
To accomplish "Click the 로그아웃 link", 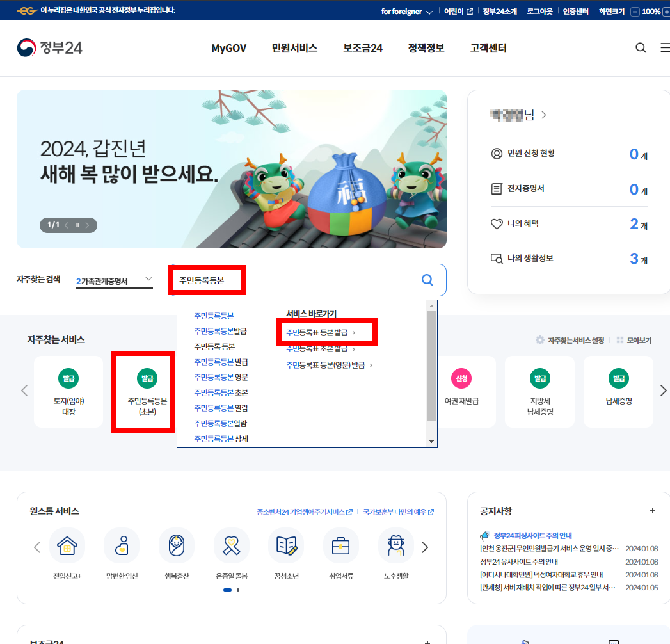I will (x=539, y=12).
